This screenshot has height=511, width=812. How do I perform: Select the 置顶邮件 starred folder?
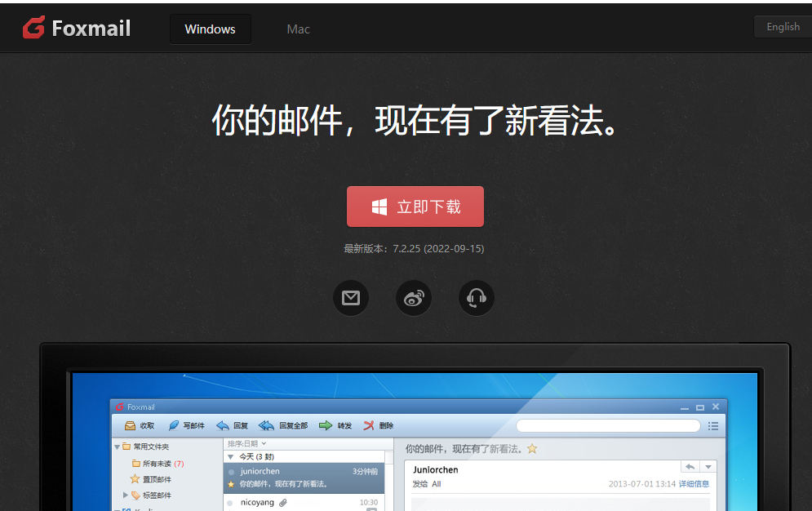151,479
